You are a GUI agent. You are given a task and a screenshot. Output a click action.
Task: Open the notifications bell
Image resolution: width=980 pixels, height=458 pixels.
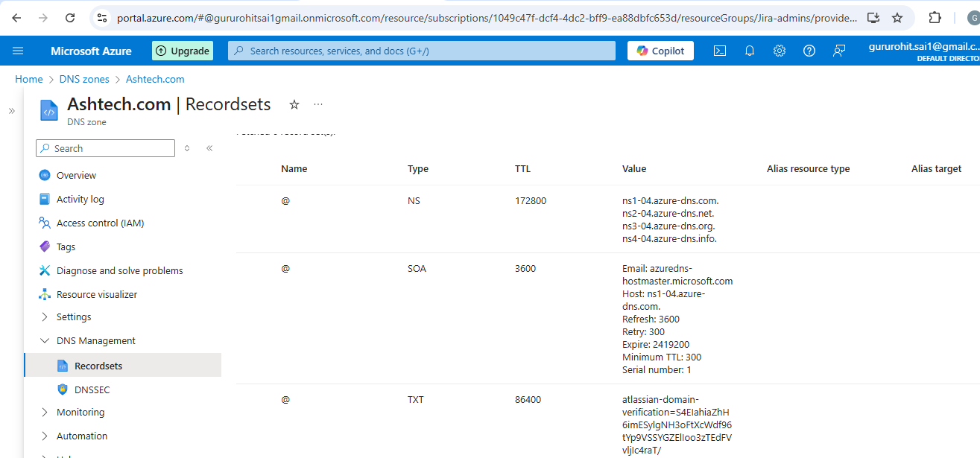pyautogui.click(x=750, y=51)
